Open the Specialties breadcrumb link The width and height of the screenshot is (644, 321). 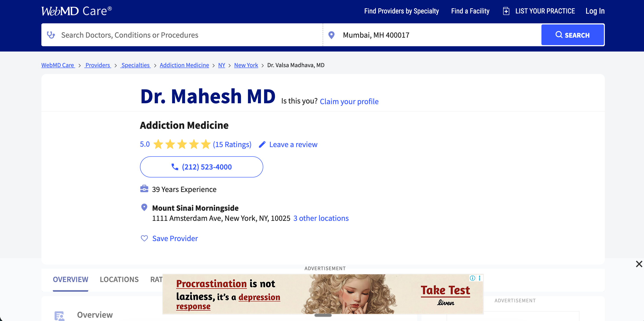pos(135,65)
